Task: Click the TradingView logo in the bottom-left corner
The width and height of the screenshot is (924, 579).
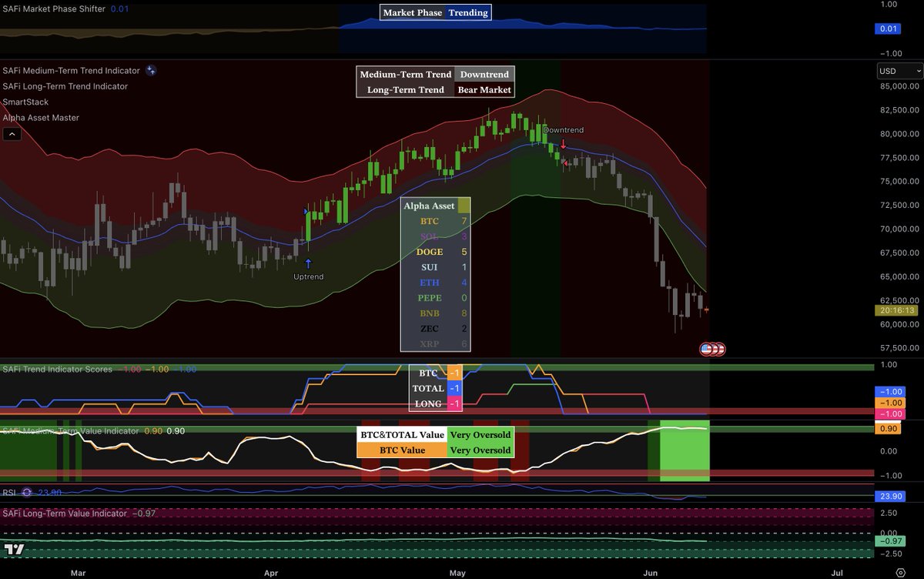Action: tap(15, 549)
